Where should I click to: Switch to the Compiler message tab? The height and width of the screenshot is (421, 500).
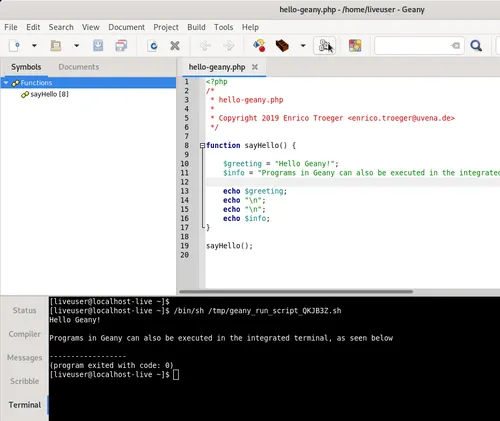click(25, 334)
